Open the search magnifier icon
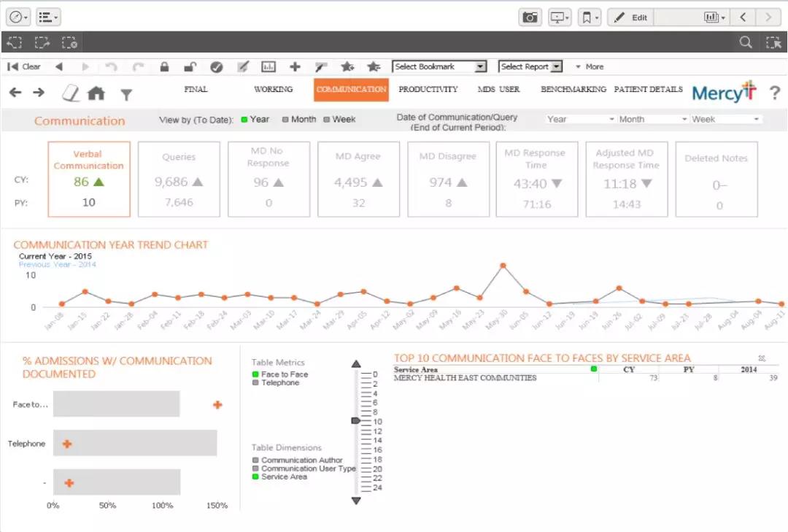788x532 pixels. coord(745,42)
